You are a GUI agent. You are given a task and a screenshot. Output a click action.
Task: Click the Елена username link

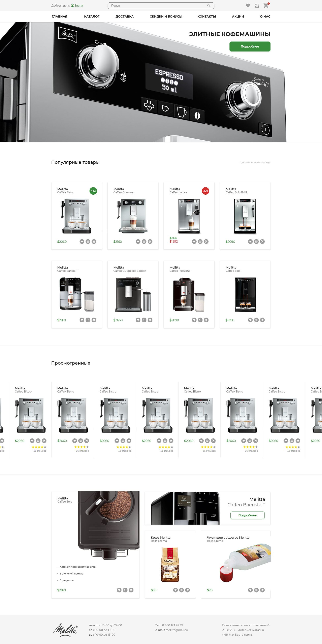pyautogui.click(x=79, y=5)
